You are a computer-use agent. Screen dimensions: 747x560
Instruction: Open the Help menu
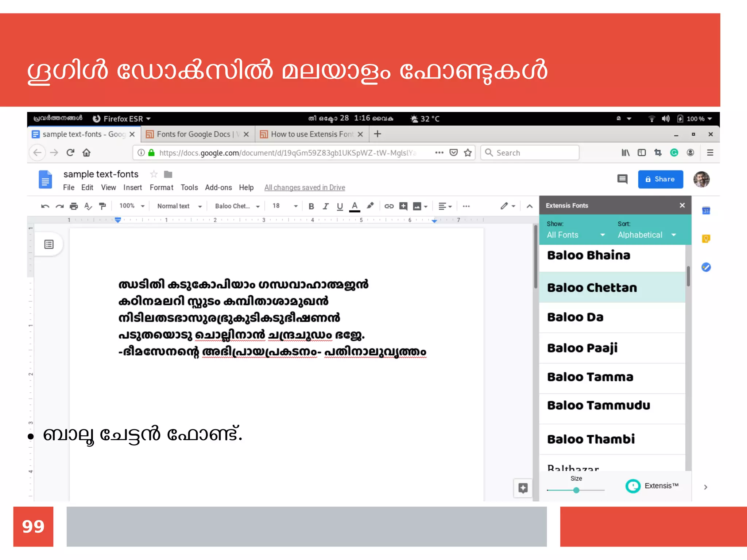click(x=246, y=187)
